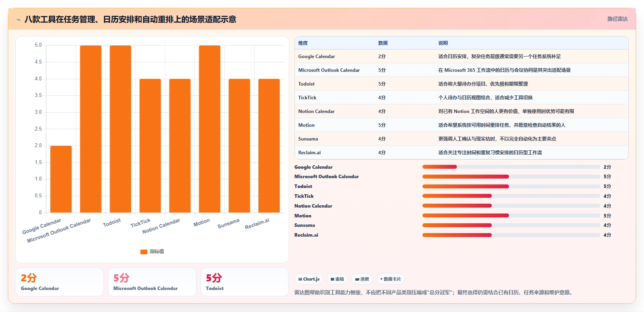
Task: Select the Sunsama bar in the chart
Action: [239, 146]
